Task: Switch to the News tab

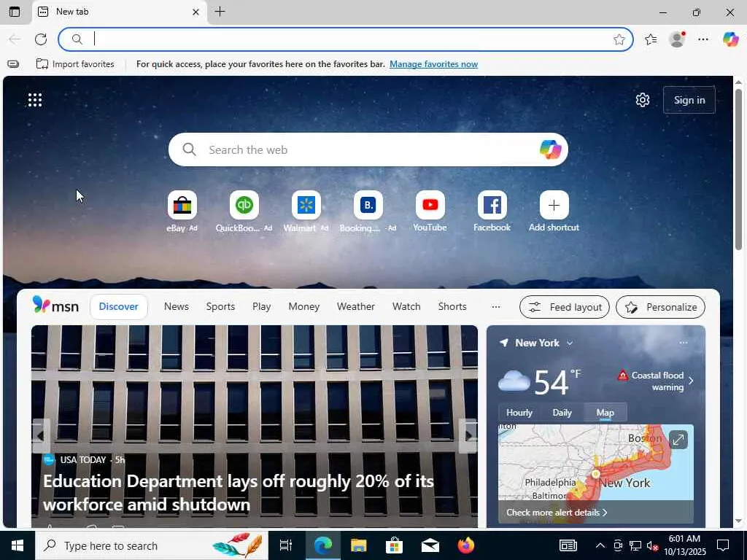Action: coord(177,307)
